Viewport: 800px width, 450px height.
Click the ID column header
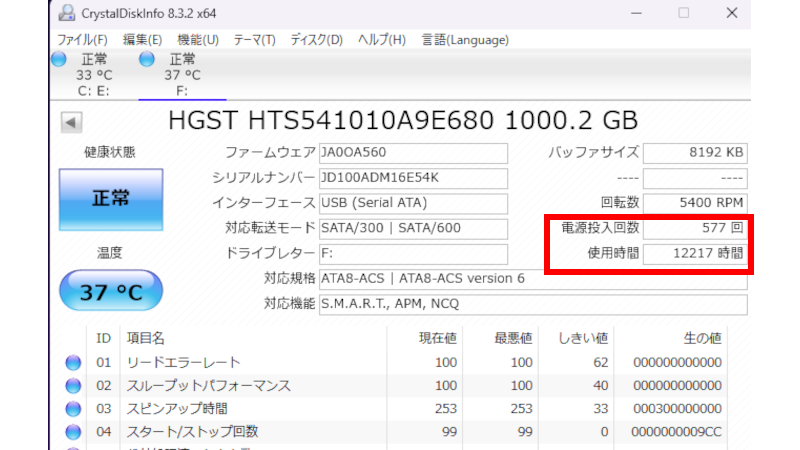click(x=103, y=338)
